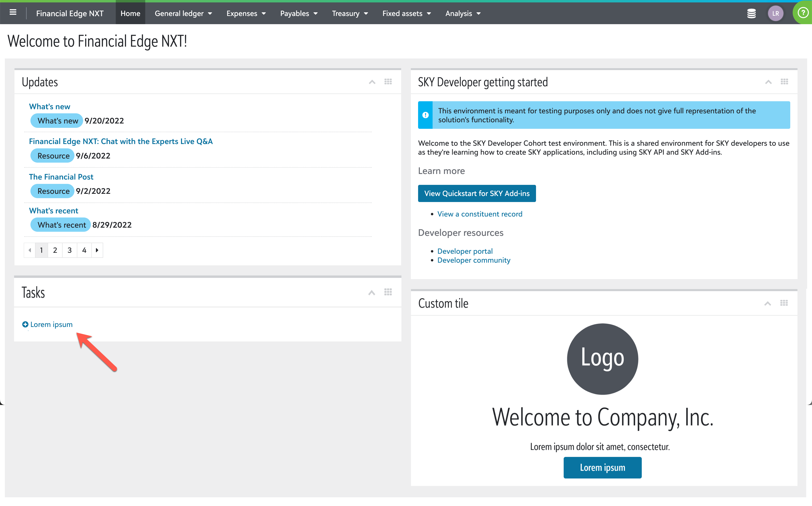Collapse the Custom tile chevron
Viewport: 812px width, 506px height.
768,304
